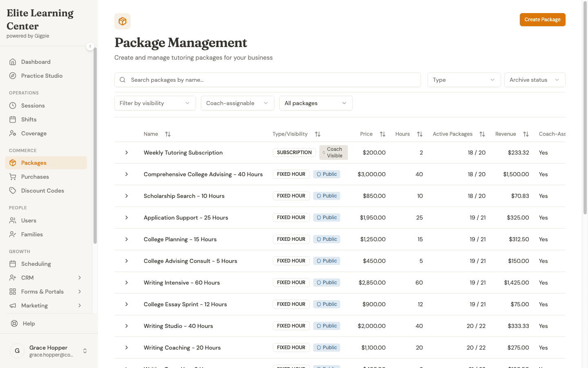Click the search packages by name field
Image resolution: width=588 pixels, height=368 pixels.
pyautogui.click(x=267, y=80)
